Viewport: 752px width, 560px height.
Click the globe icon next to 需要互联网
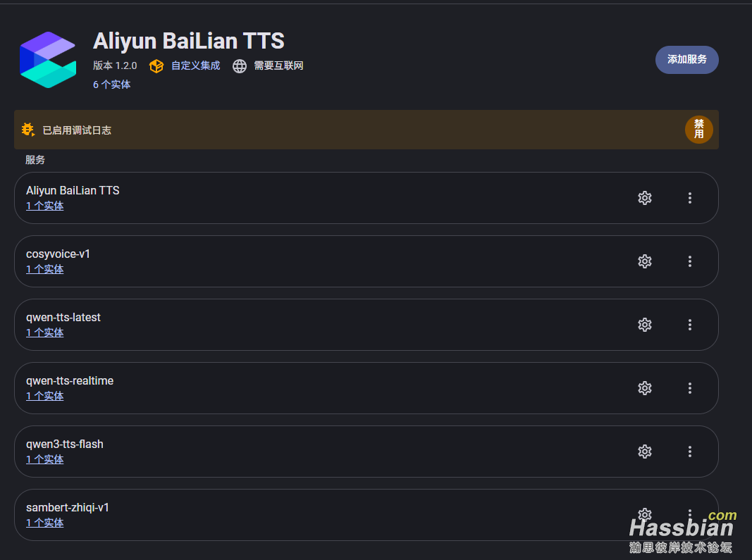pos(240,66)
